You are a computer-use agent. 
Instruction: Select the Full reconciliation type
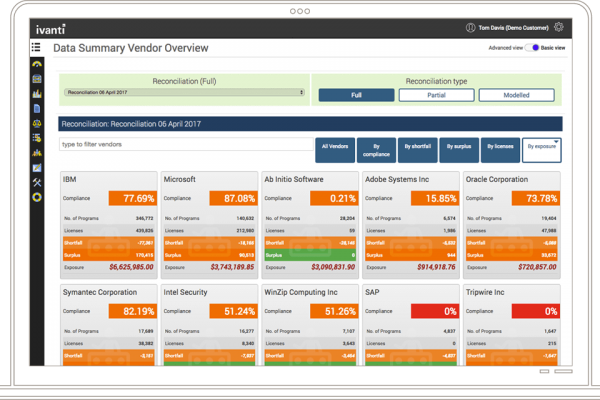[356, 95]
